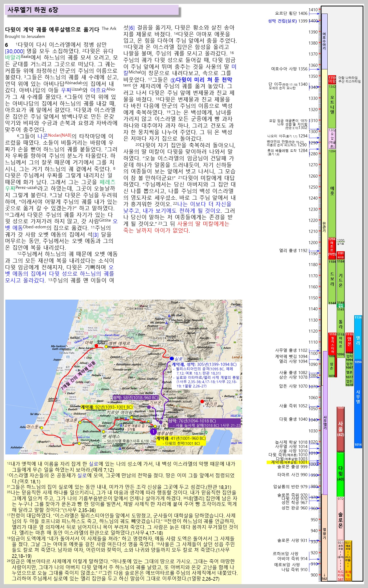Click the green 바알라 place link

(x=13, y=57)
